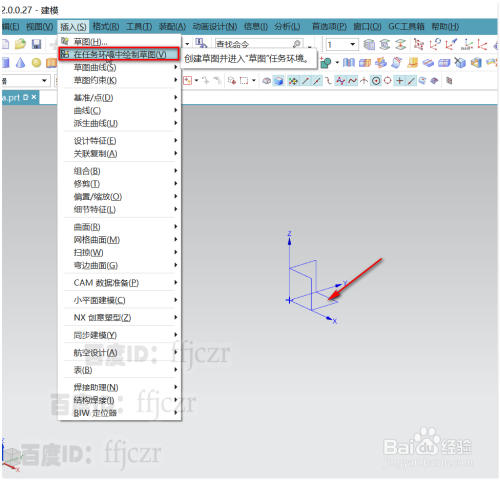Click the yellow L-shaped draft icon
The width and height of the screenshot is (500, 480).
[412, 62]
